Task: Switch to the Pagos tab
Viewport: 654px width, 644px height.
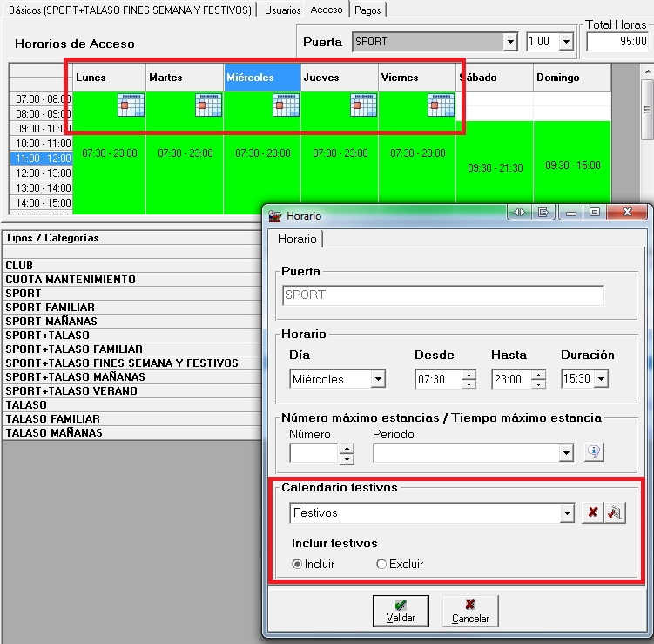Action: pos(367,10)
